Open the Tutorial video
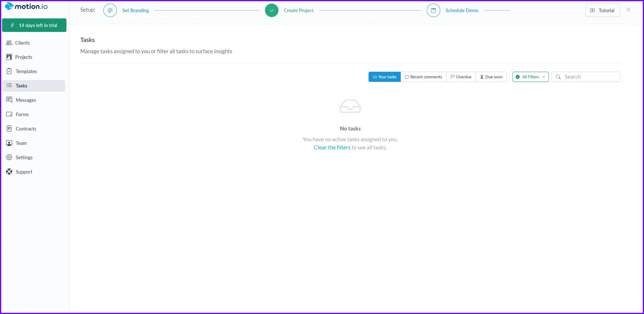 (602, 10)
